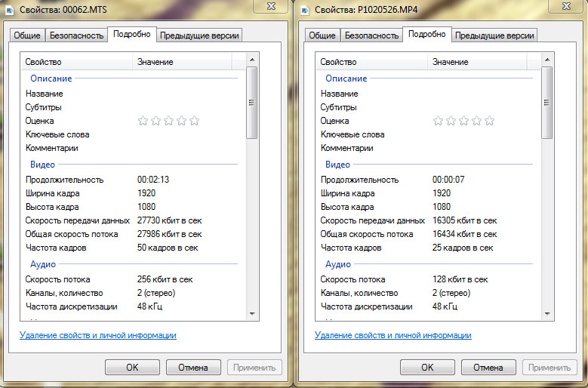
Task: Open Предыдущие версии tab in P1020526.MP4 window
Action: 494,35
